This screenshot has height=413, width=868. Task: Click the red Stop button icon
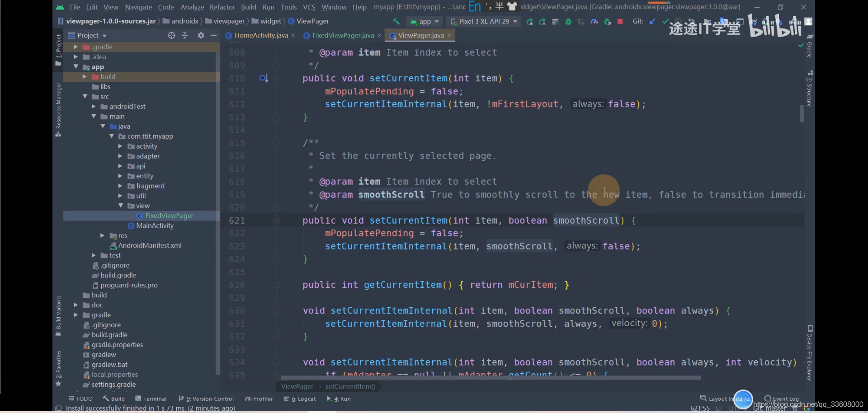620,21
